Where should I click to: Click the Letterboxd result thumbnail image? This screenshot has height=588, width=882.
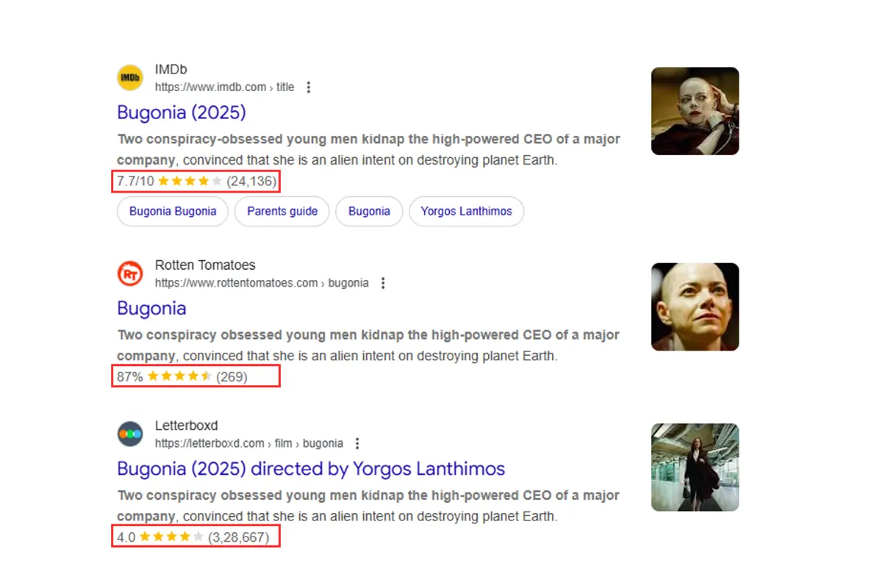pos(695,467)
